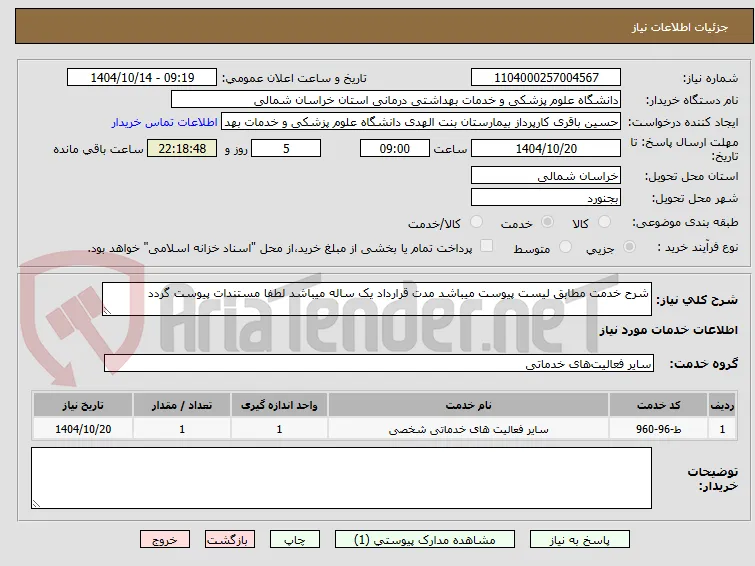Click the deadline time field 09:00
The width and height of the screenshot is (755, 566).
(395, 148)
